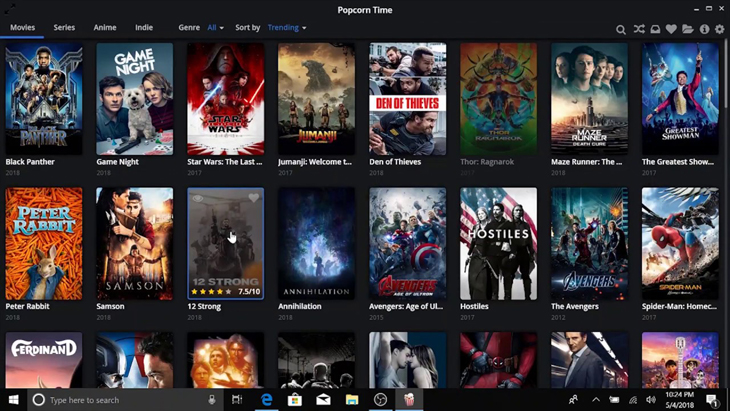Open The Greatest Showman poster
The height and width of the screenshot is (411, 730).
click(680, 99)
